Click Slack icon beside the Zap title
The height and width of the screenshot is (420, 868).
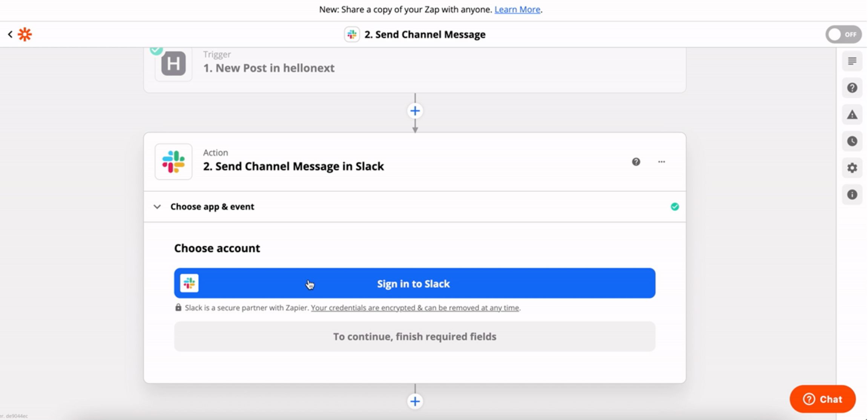pyautogui.click(x=352, y=34)
